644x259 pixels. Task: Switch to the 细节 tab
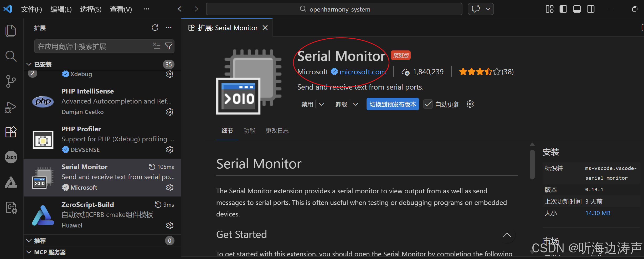pyautogui.click(x=227, y=131)
